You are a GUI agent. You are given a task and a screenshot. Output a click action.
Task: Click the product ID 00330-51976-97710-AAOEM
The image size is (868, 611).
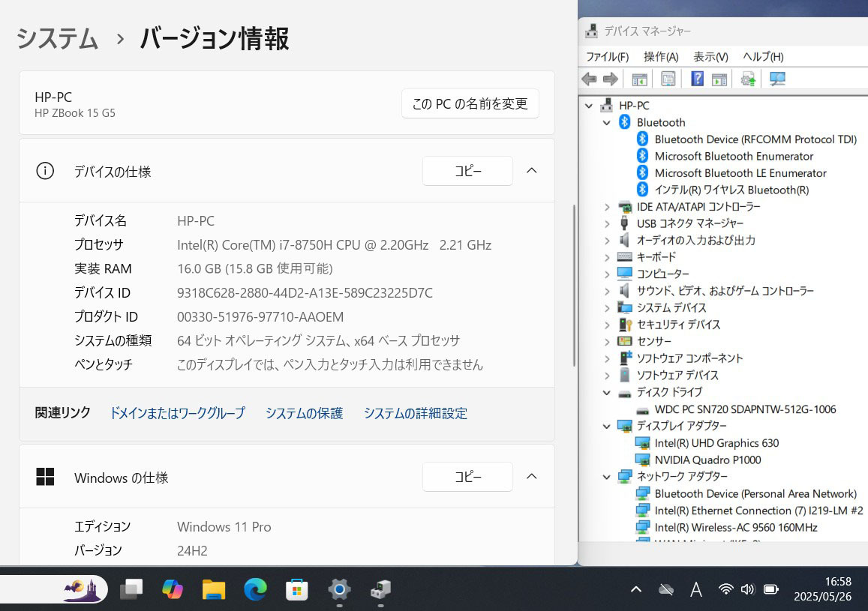pos(260,317)
